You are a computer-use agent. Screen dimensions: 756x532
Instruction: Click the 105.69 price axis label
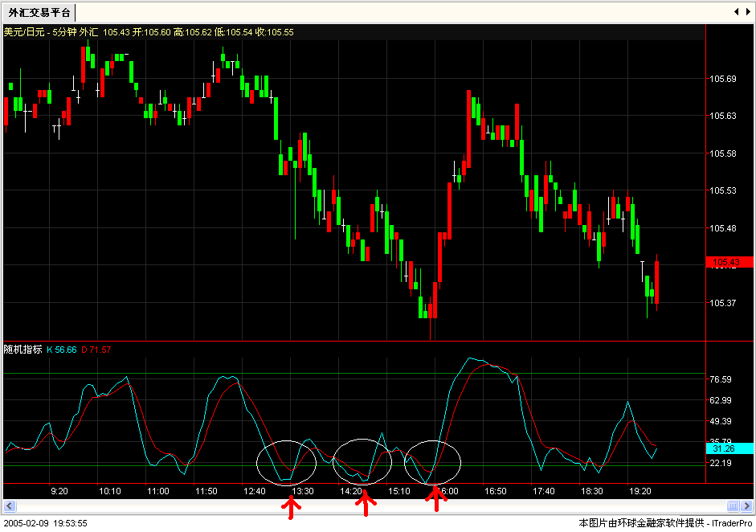coord(723,79)
